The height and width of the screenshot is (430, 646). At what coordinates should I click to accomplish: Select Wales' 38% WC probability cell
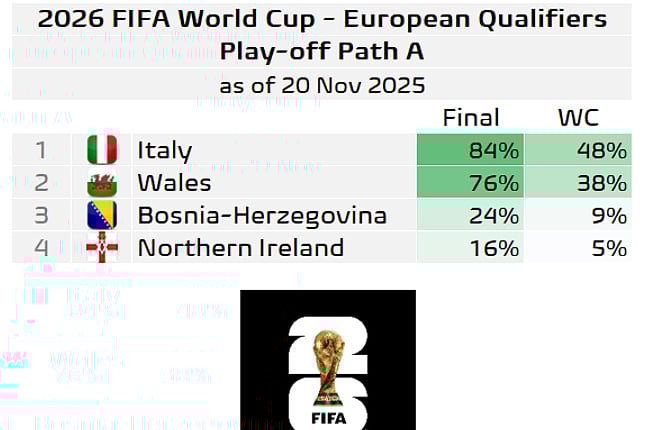pos(579,183)
